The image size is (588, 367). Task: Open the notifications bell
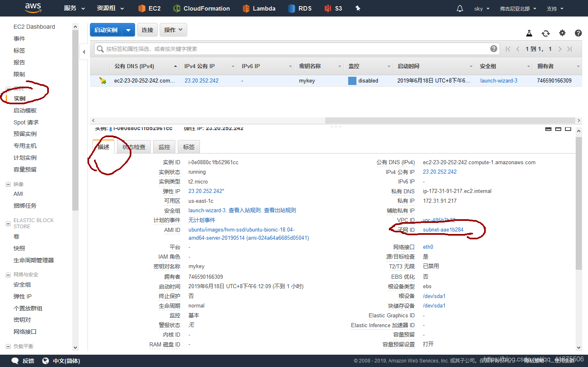tap(460, 9)
